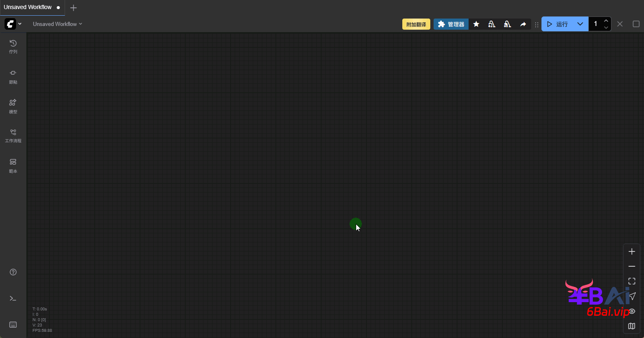Open the 工作流程 workflows sidebar panel
Image resolution: width=644 pixels, height=338 pixels.
point(13,135)
